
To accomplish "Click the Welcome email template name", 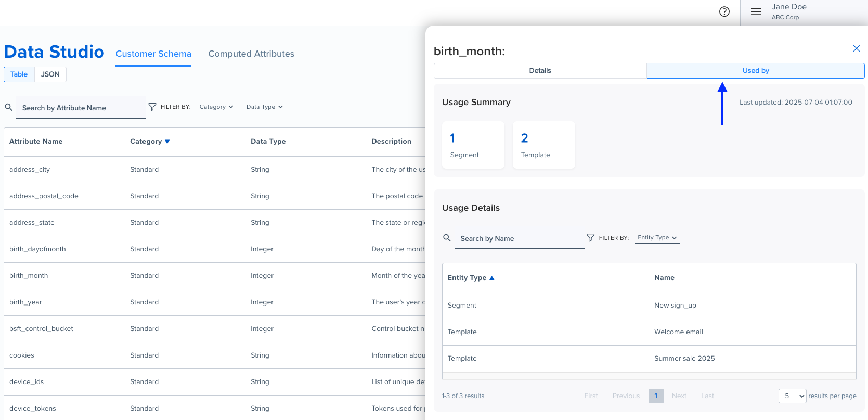I will click(x=679, y=332).
